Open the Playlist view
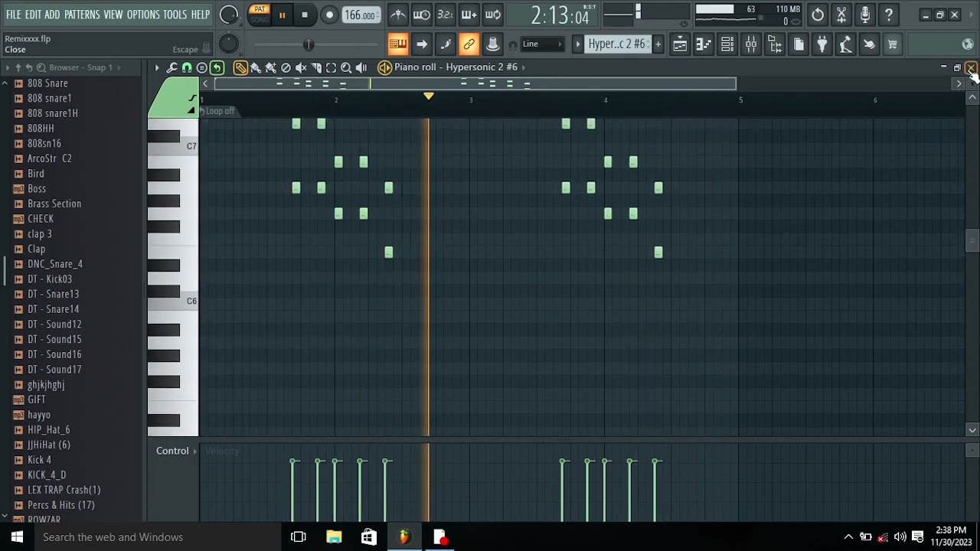This screenshot has width=980, height=551. pyautogui.click(x=680, y=44)
